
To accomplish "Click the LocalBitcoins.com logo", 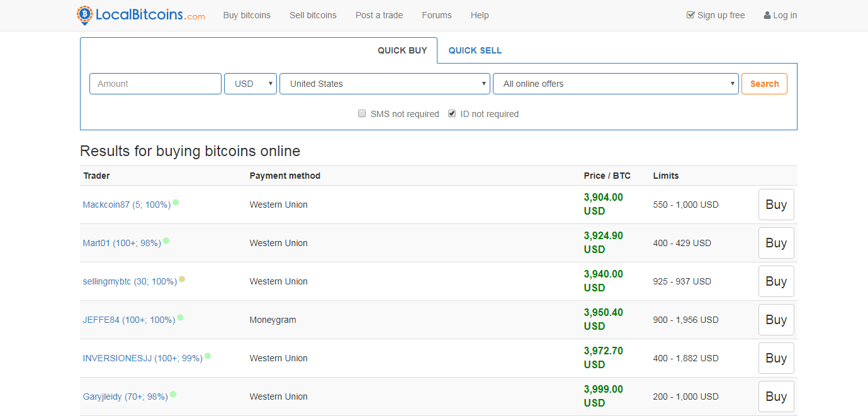I will click(x=140, y=15).
